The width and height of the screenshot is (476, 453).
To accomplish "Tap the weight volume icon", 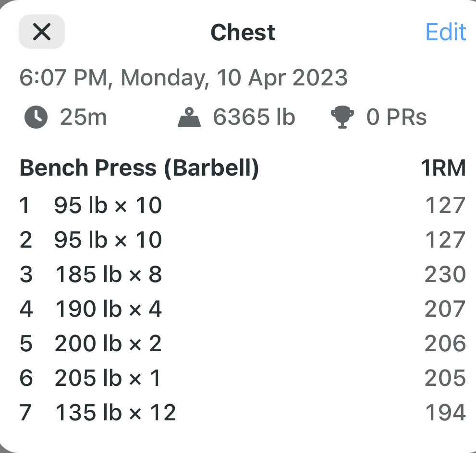I will point(189,118).
